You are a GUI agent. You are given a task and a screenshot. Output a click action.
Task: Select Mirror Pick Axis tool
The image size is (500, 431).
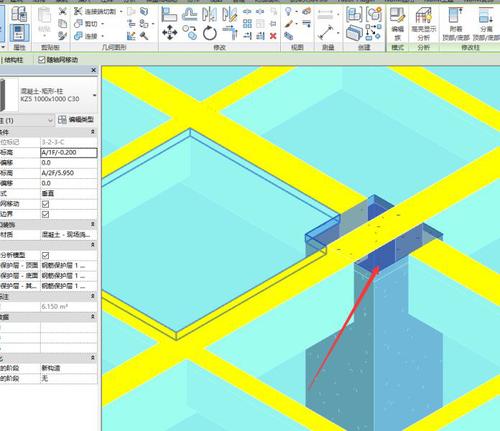pos(209,14)
